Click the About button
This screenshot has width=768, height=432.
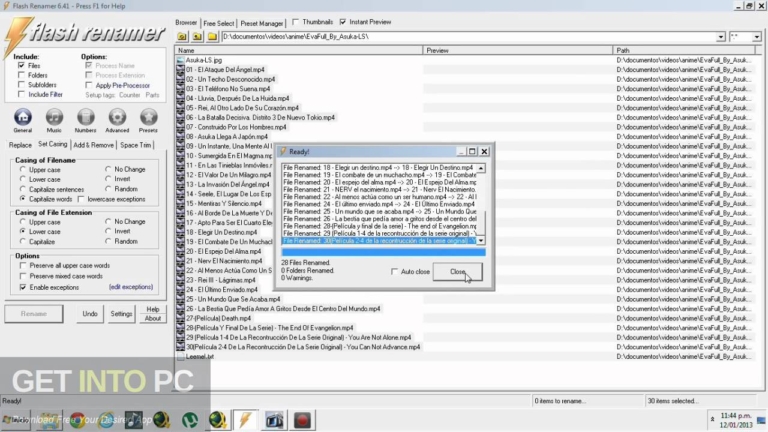[x=153, y=318]
